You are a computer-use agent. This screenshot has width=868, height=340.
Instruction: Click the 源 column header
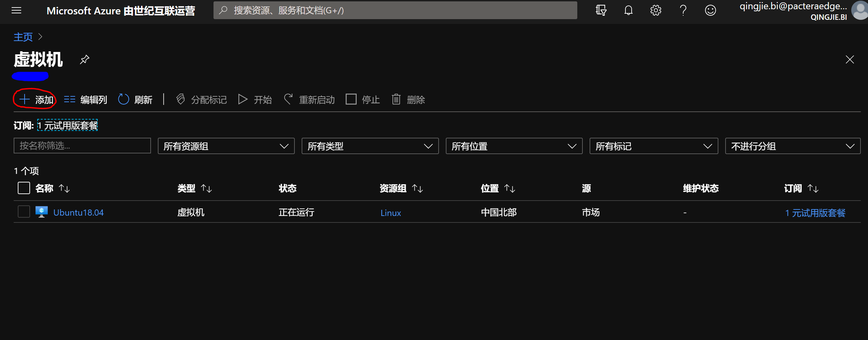pyautogui.click(x=587, y=188)
